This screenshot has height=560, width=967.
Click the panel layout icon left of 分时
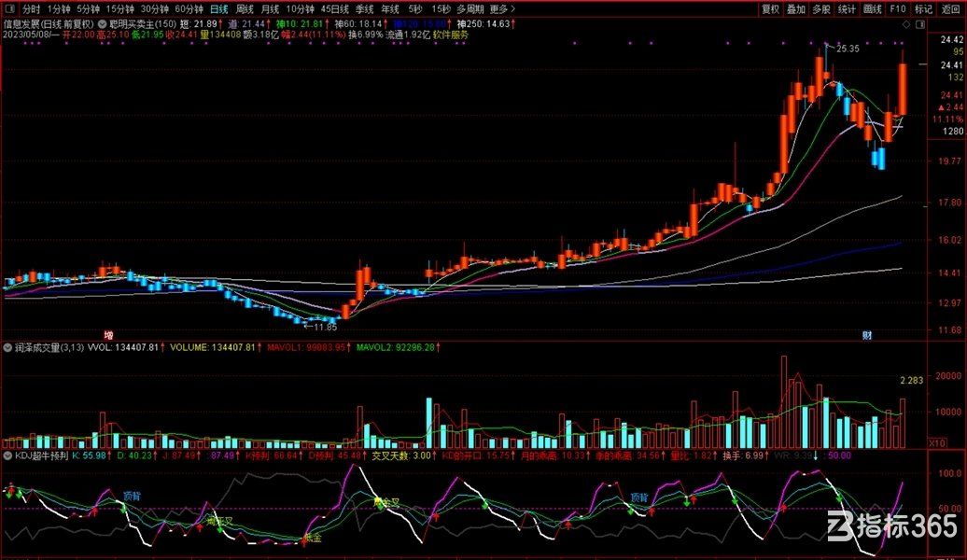10,9
